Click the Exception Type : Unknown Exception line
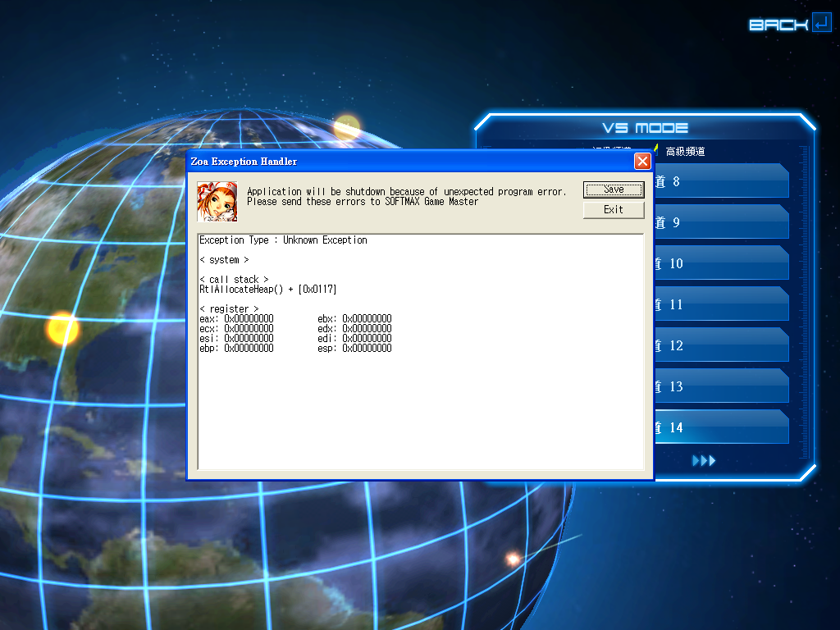This screenshot has height=630, width=840. click(283, 240)
